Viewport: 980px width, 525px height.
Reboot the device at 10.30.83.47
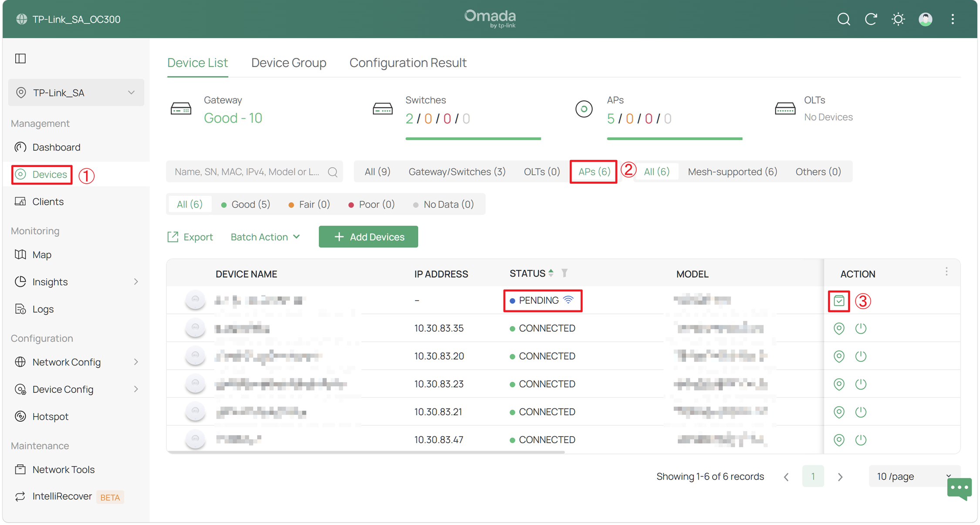click(861, 440)
